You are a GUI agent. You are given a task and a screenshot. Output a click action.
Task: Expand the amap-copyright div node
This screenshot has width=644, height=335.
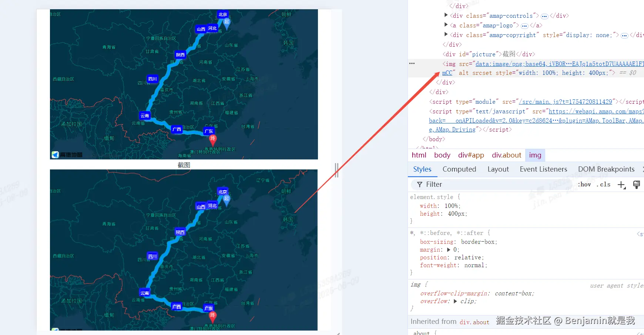pos(446,34)
